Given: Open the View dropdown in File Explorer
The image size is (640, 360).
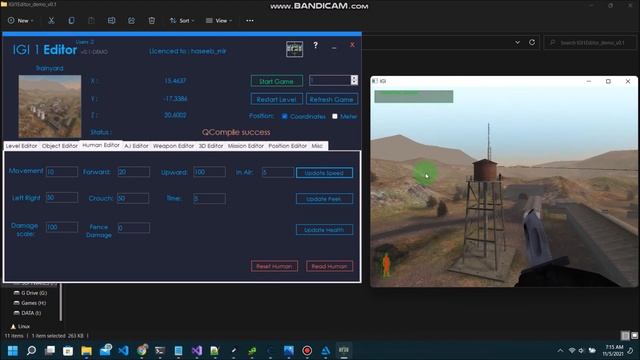Looking at the screenshot, I should point(219,20).
